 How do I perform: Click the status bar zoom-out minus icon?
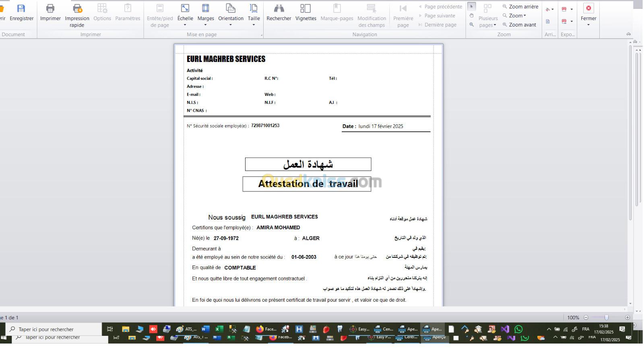click(586, 317)
